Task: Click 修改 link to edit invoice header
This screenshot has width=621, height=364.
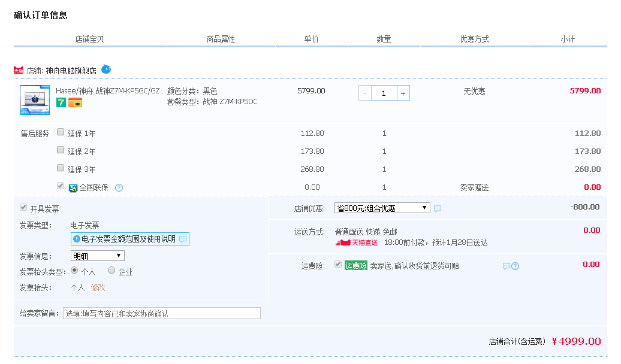Action: click(98, 287)
